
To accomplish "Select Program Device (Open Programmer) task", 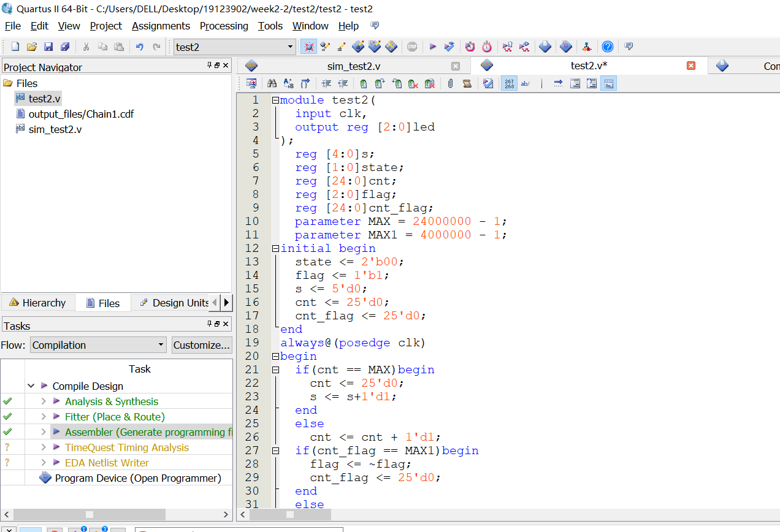I will [138, 478].
